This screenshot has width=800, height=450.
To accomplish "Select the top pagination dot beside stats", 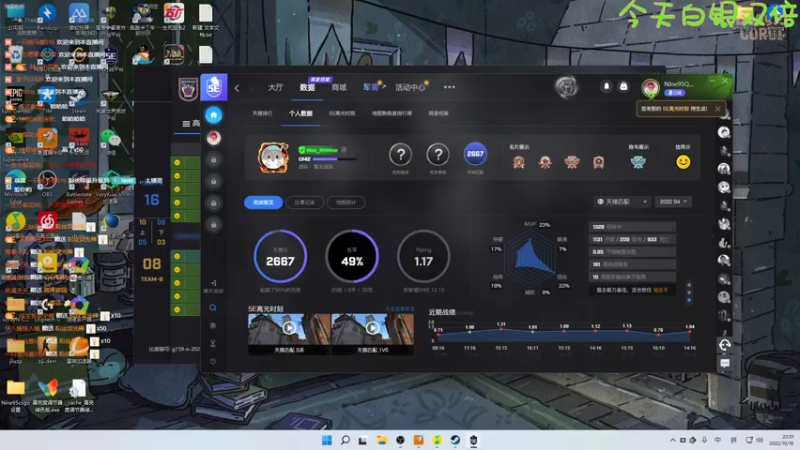I will point(689,285).
